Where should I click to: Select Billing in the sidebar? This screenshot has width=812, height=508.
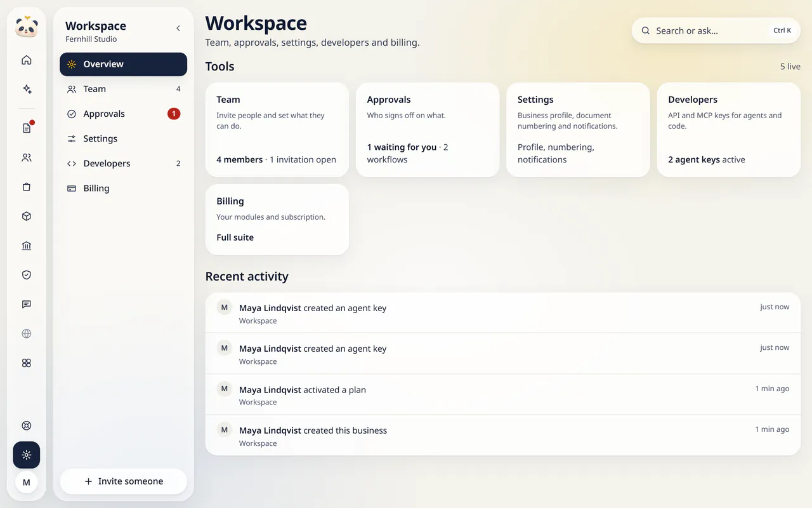pyautogui.click(x=124, y=188)
